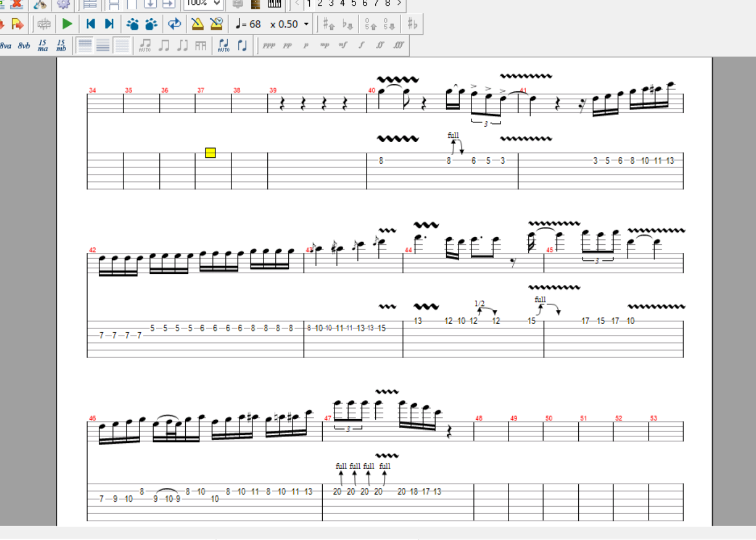Screen dimensions: 756x540
Task: Open the zoom percentage dropdown
Action: pyautogui.click(x=217, y=3)
